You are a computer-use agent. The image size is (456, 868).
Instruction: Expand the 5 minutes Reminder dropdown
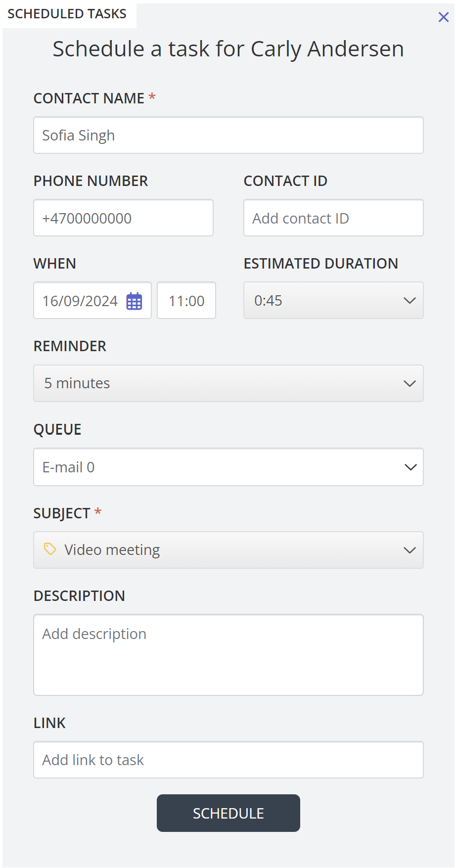click(218, 384)
